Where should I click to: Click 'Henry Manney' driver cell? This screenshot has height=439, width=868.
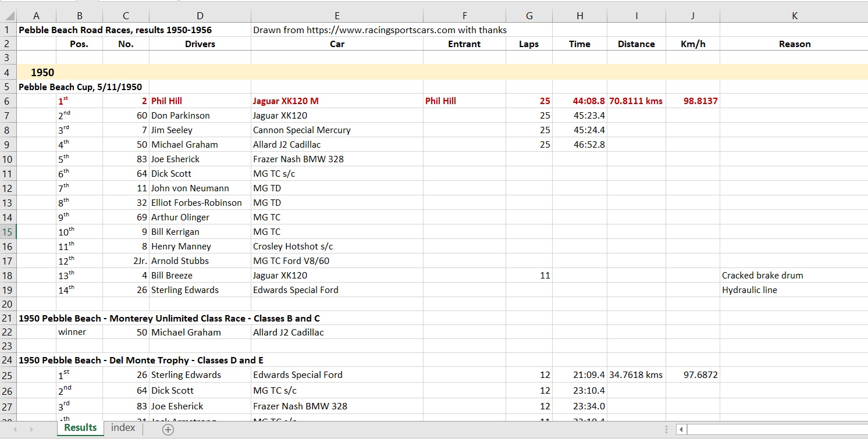point(200,246)
